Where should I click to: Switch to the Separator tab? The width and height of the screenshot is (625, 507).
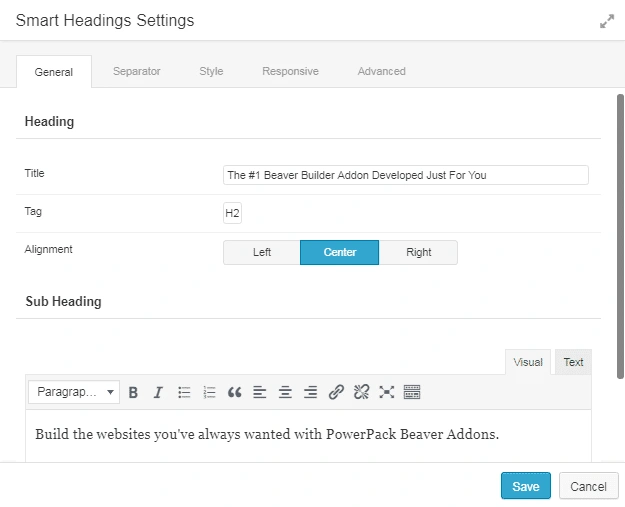(137, 72)
